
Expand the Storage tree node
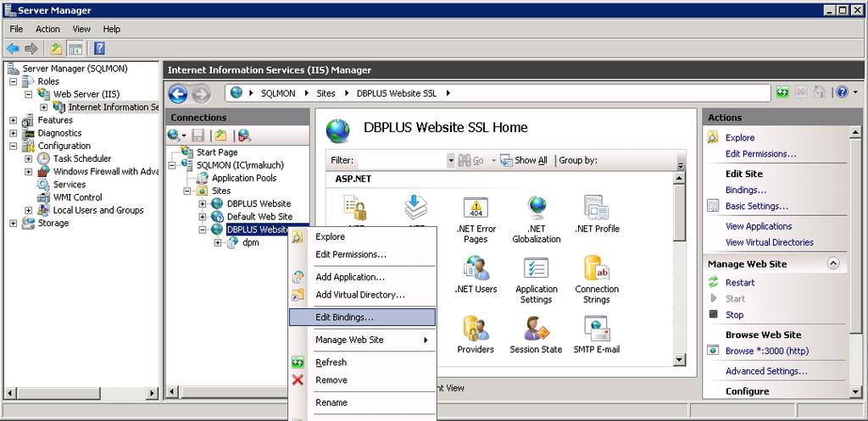click(14, 223)
